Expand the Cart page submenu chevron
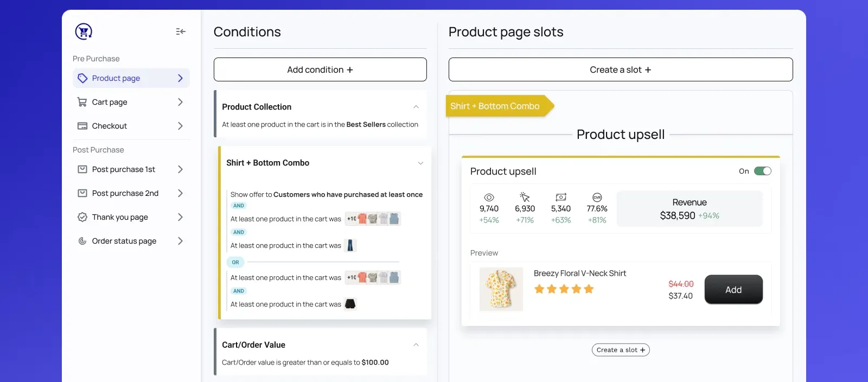The image size is (868, 382). [181, 102]
